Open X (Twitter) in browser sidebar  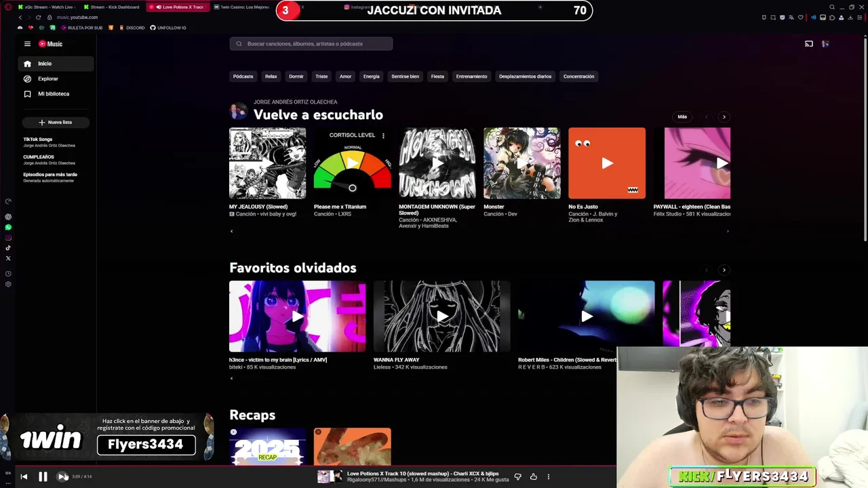pos(8,258)
